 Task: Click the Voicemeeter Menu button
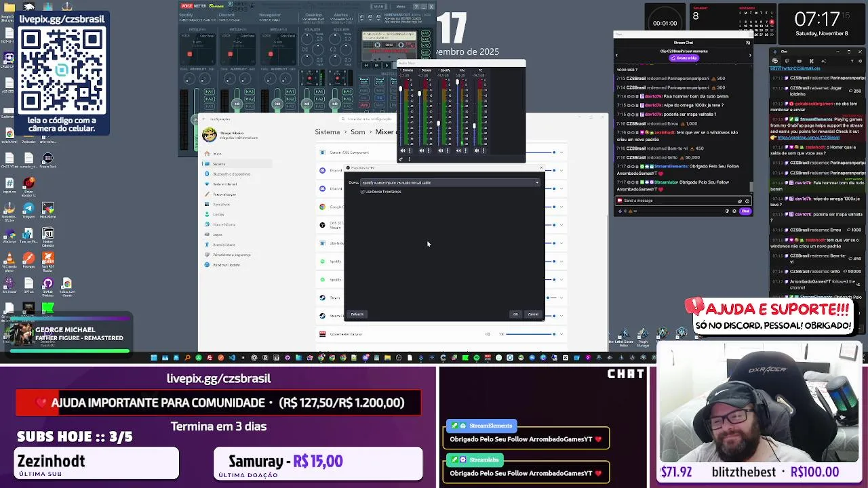401,6
